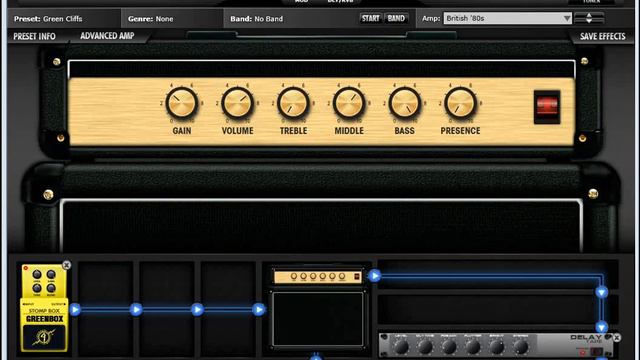Select the miniature amp head in signal chain
The image size is (640, 360).
pos(318,277)
